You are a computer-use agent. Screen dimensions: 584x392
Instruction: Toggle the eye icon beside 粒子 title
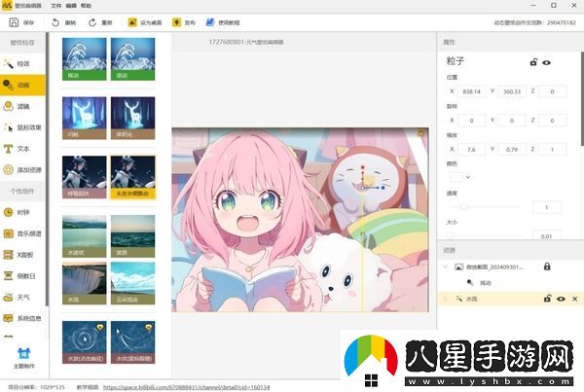(547, 62)
